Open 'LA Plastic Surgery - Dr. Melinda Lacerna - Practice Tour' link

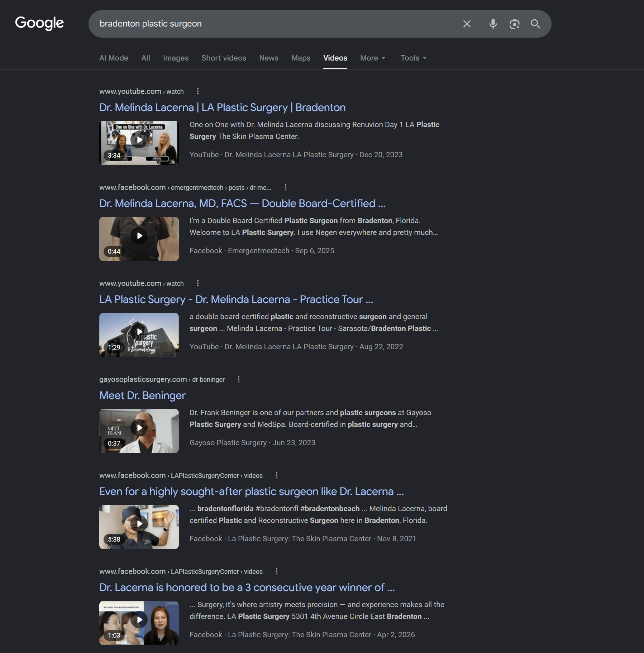[236, 299]
